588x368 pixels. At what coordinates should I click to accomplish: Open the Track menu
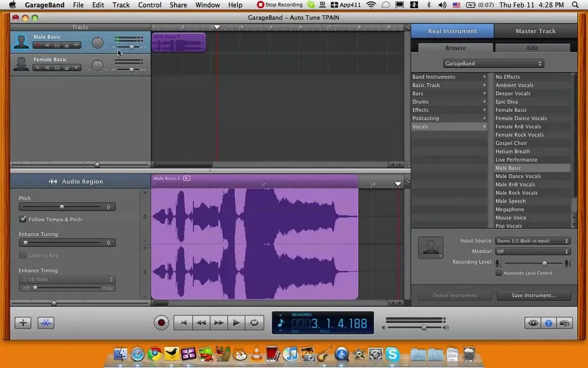click(121, 5)
